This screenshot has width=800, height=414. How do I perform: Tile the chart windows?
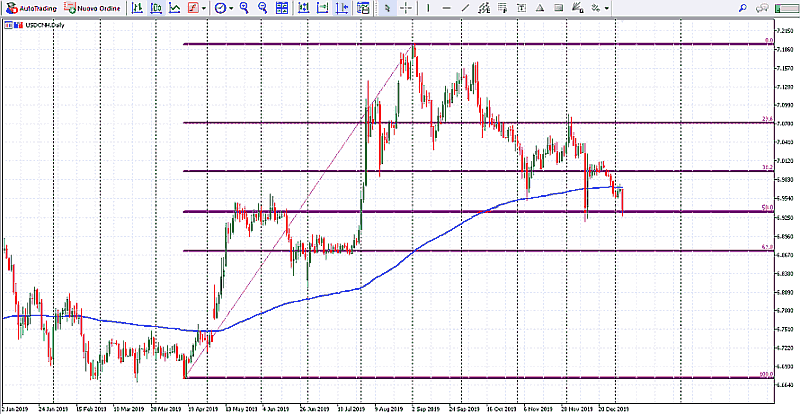(282, 8)
